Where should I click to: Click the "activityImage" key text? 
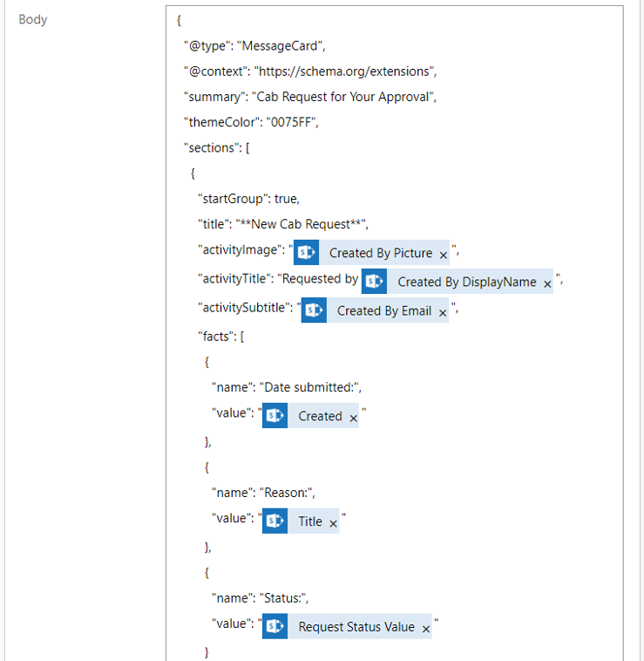[241, 249]
